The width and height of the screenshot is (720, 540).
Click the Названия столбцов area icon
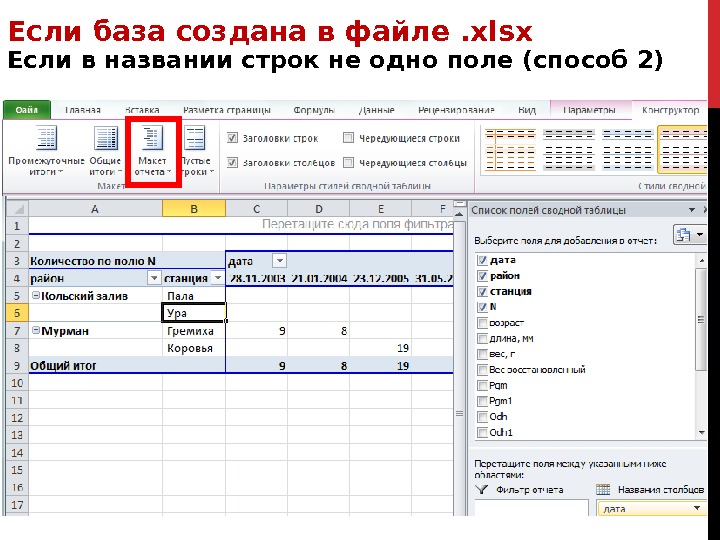tap(603, 489)
